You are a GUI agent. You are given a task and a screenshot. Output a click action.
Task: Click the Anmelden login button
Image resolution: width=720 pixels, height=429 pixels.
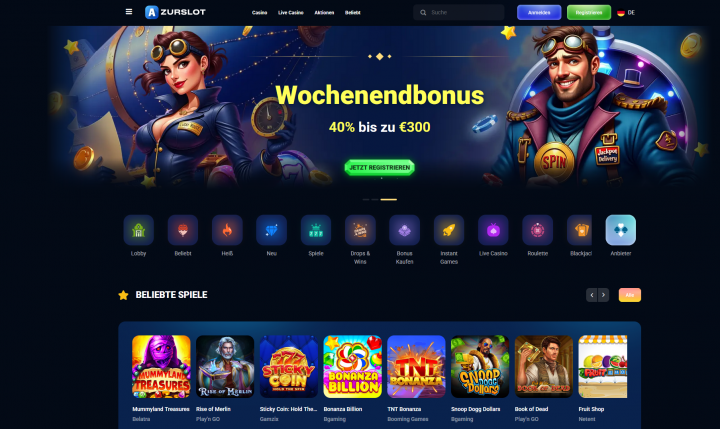click(539, 12)
